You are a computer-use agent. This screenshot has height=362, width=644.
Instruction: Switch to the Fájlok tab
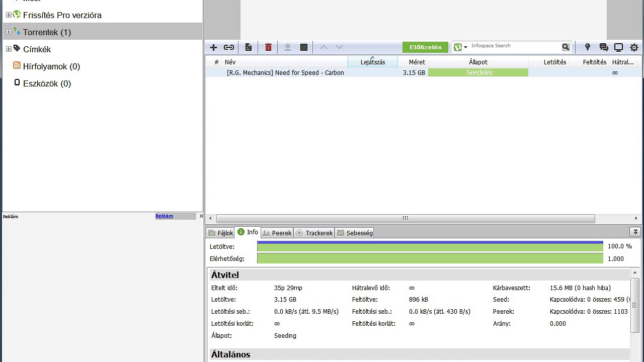(x=221, y=233)
